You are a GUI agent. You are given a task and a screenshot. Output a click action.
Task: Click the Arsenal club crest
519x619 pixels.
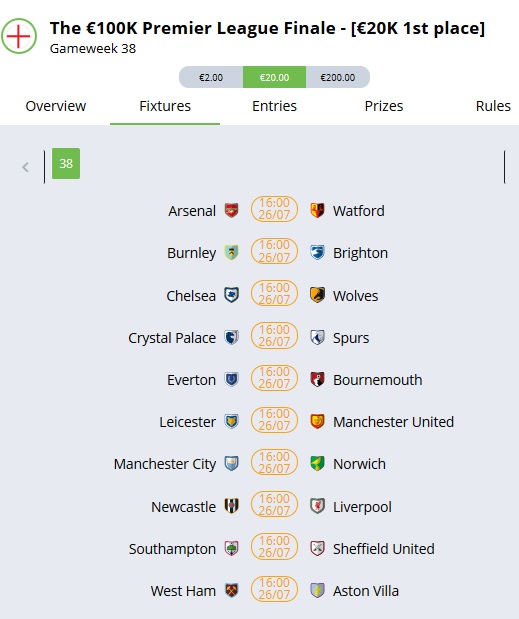[232, 210]
